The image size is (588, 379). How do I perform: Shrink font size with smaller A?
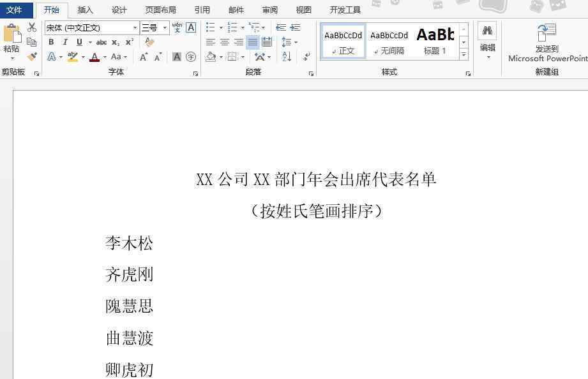[x=158, y=57]
